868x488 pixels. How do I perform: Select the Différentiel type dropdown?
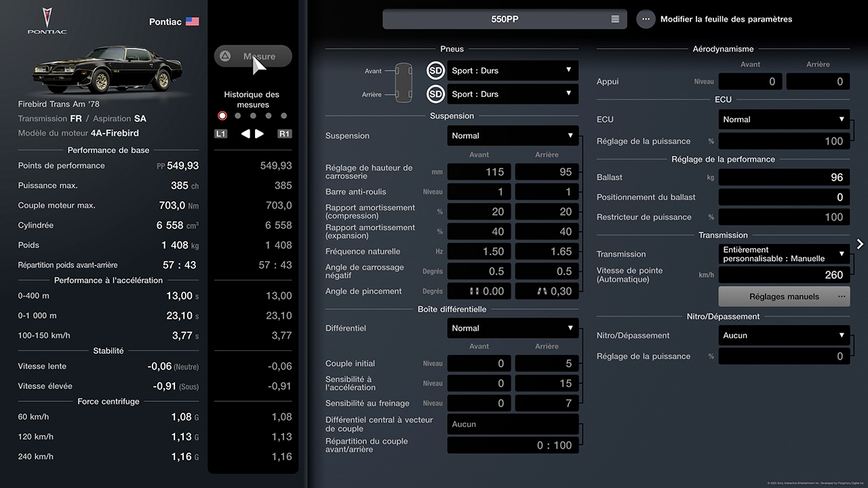pos(513,328)
